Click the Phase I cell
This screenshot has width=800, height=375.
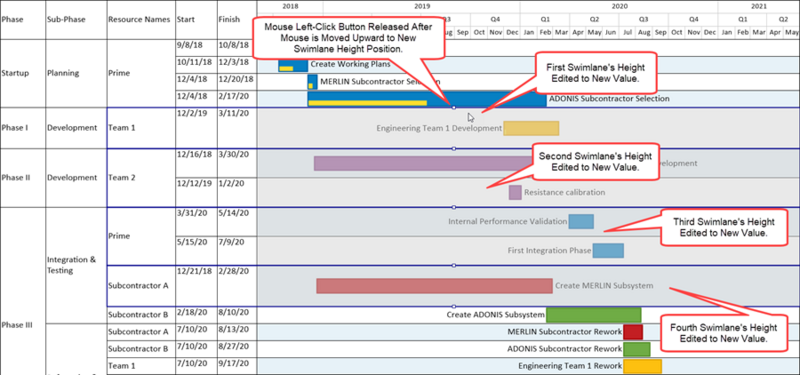tap(22, 128)
